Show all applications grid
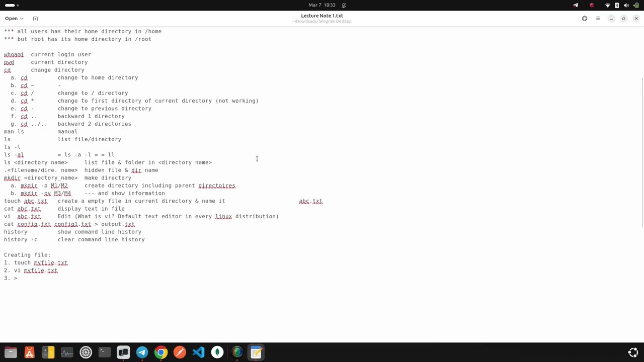This screenshot has height=362, width=644. coord(633,352)
